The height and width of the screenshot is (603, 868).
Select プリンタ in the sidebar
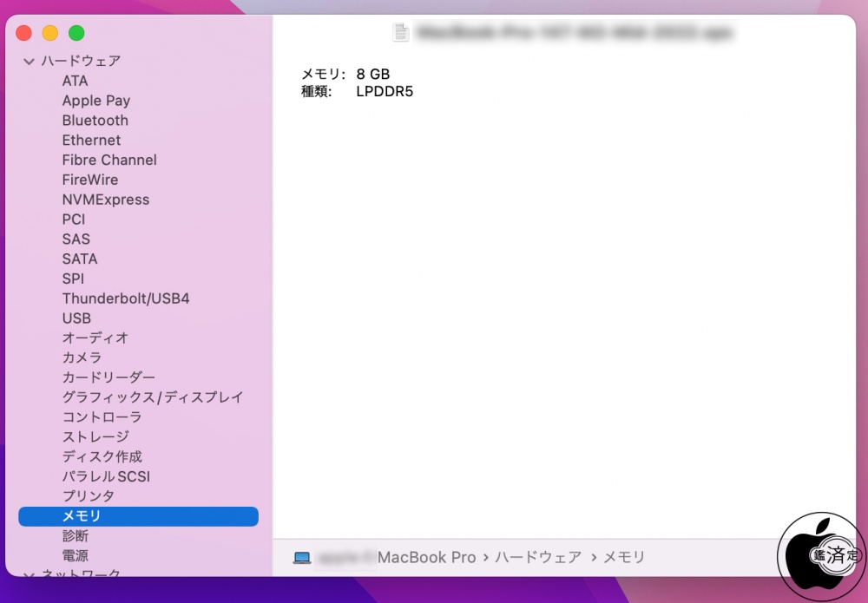coord(88,496)
